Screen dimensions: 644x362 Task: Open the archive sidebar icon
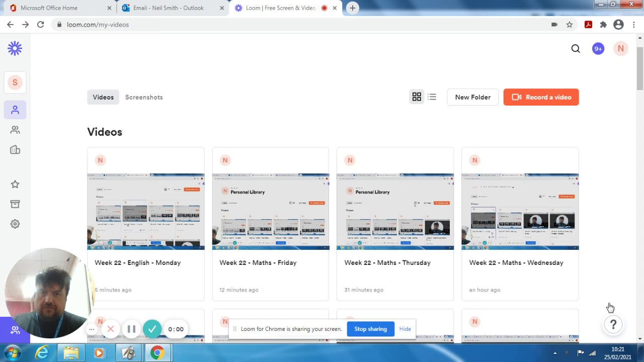point(15,204)
